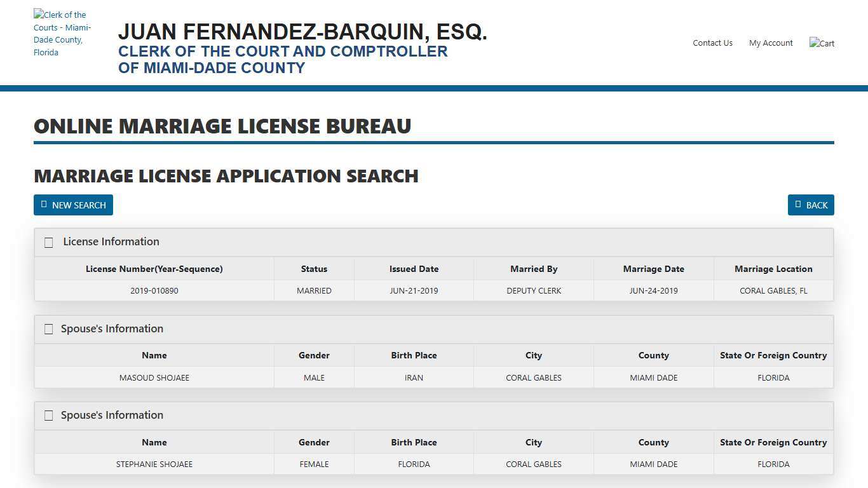
Task: Click the Clerk of the Courts logo
Action: click(x=62, y=34)
